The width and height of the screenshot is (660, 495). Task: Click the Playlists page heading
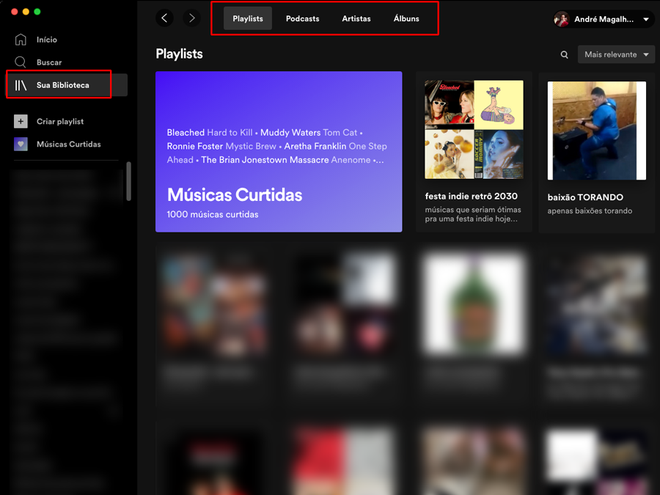coord(179,54)
